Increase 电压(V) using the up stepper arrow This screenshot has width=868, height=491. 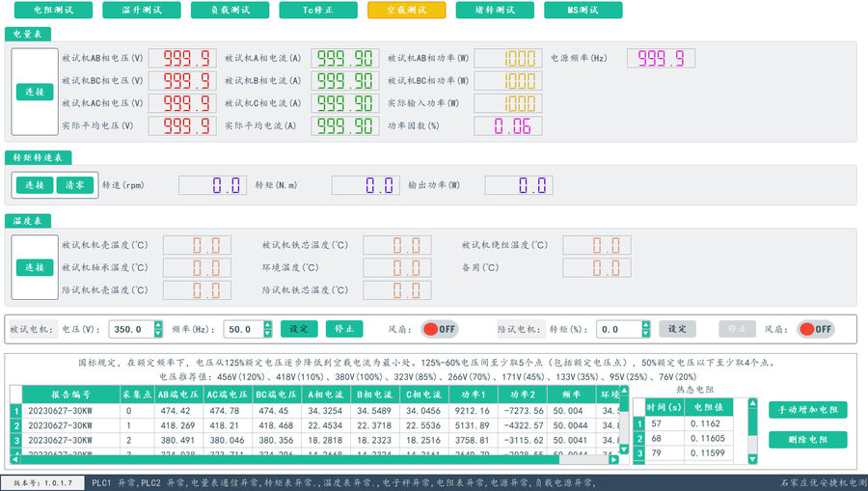click(160, 324)
